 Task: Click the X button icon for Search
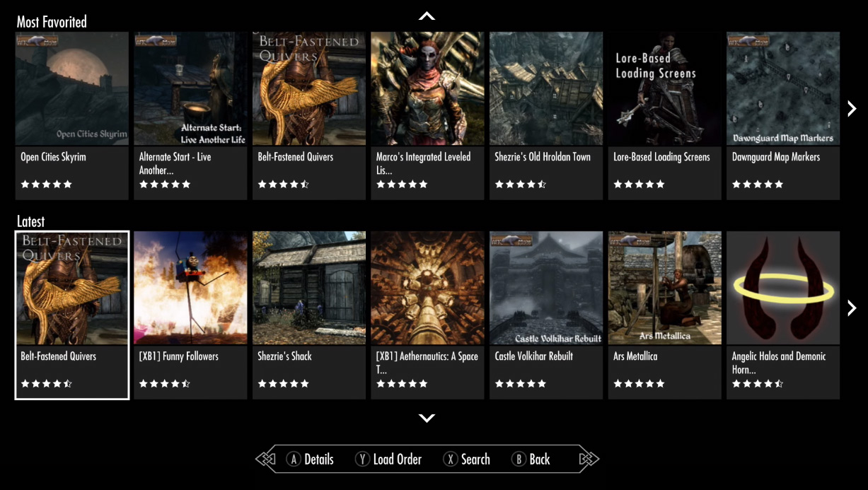451,459
